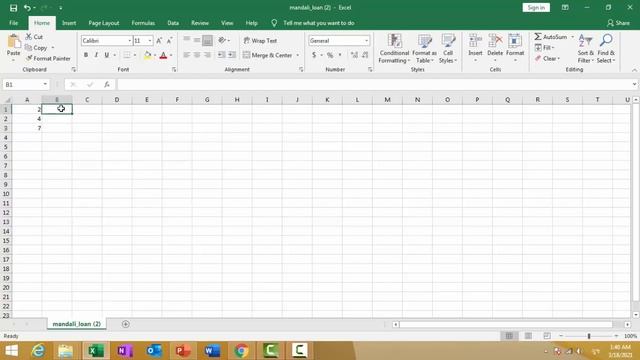The width and height of the screenshot is (640, 360).
Task: Open the Clear dropdown in Editing group
Action: (x=547, y=58)
